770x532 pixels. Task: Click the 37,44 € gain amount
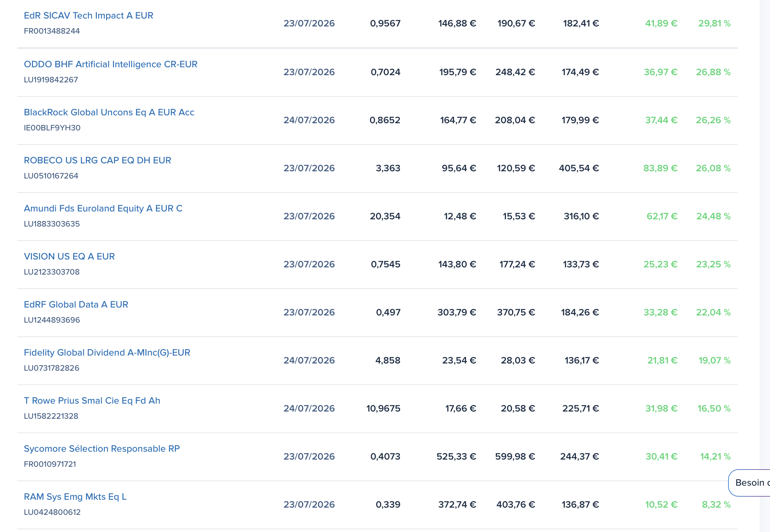661,120
